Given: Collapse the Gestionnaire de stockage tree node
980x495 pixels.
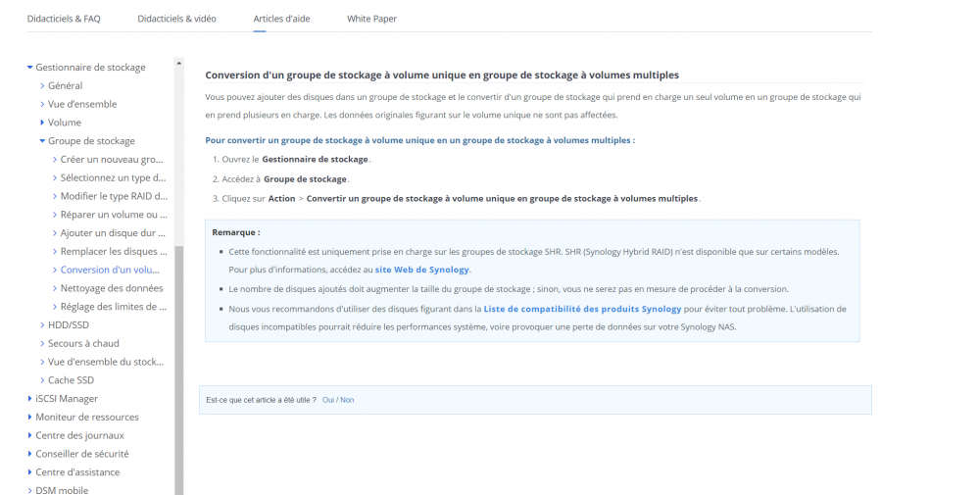Looking at the screenshot, I should (x=30, y=68).
